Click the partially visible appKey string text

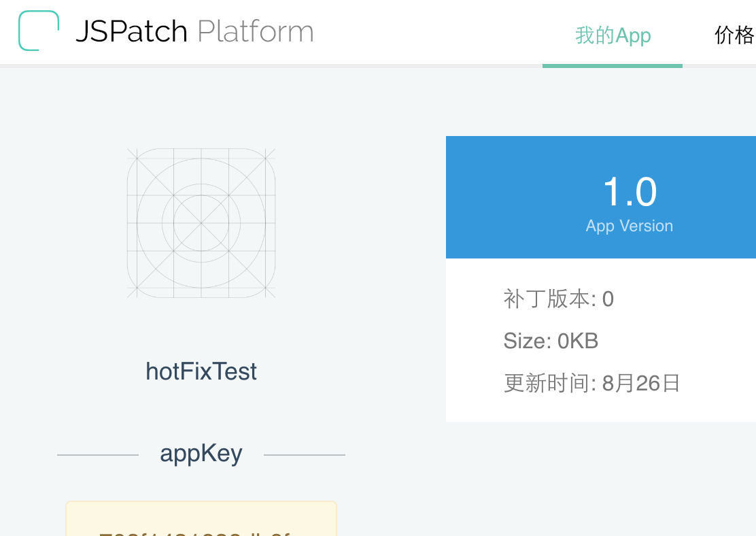pos(194,533)
